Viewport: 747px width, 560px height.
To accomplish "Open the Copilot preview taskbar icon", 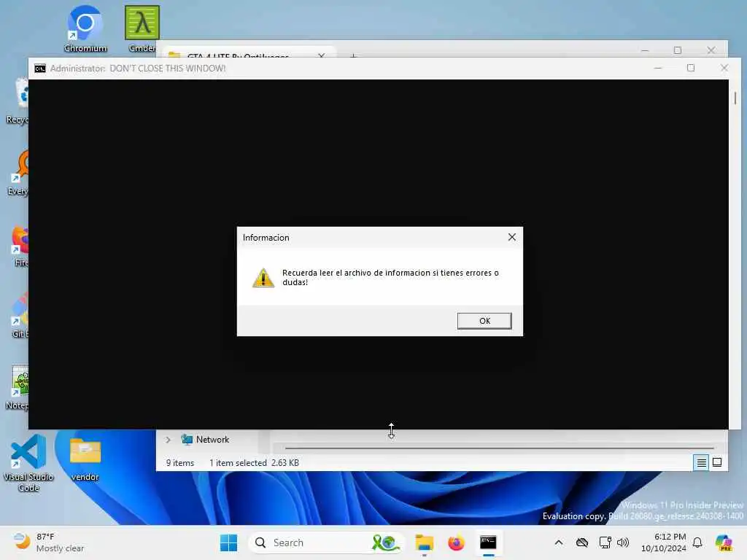I will (x=723, y=542).
